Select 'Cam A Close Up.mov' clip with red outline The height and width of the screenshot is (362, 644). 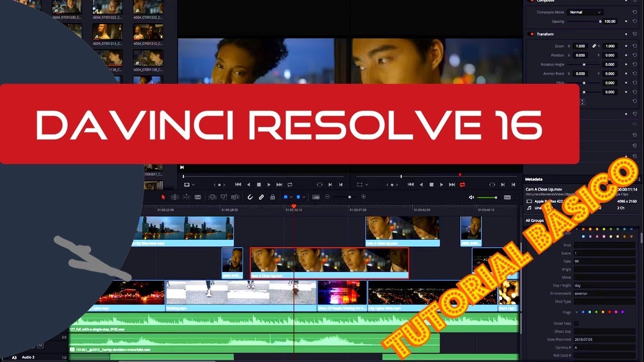tap(329, 263)
